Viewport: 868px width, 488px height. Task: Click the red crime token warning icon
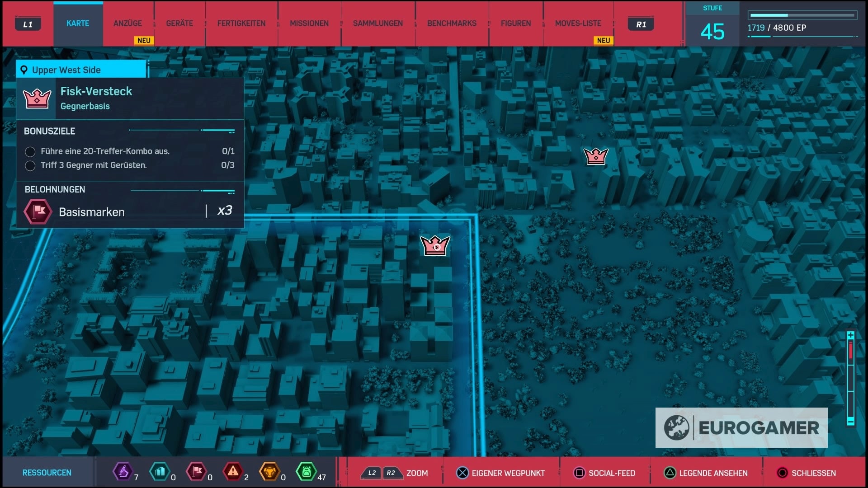coord(233,472)
